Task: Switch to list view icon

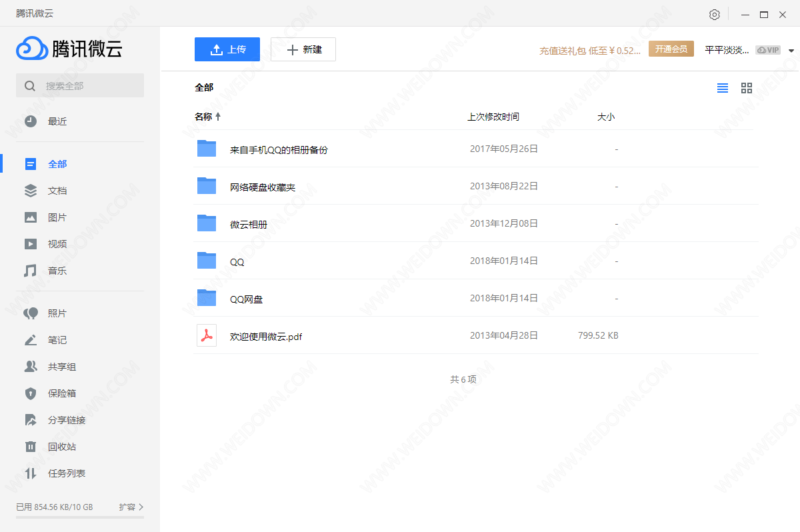Action: 723,88
